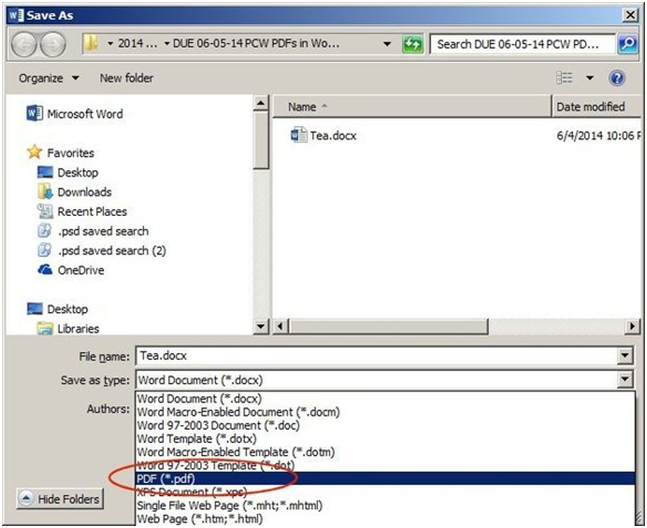Click the search magnifier icon
The image size is (647, 528).
(627, 43)
